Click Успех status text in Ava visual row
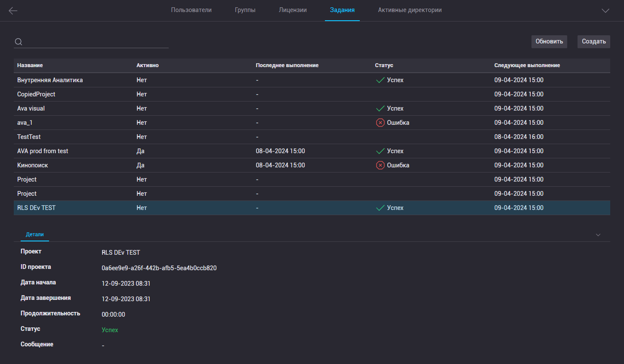 tap(395, 108)
